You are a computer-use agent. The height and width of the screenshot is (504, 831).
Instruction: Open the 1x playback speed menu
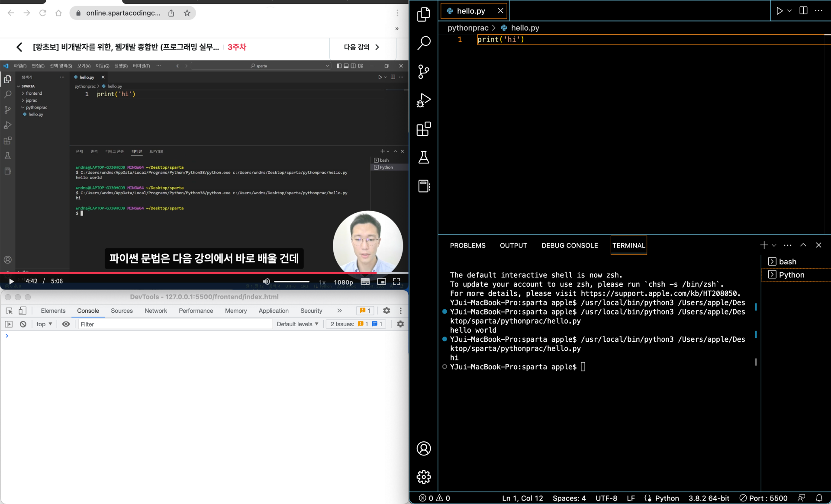[322, 282]
